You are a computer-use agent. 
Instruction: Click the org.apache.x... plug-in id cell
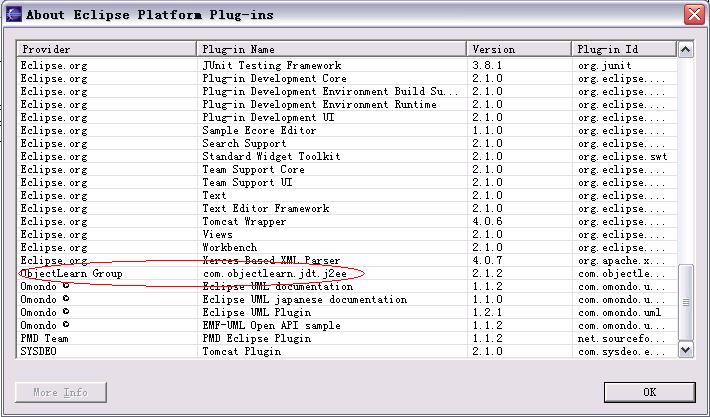point(621,260)
